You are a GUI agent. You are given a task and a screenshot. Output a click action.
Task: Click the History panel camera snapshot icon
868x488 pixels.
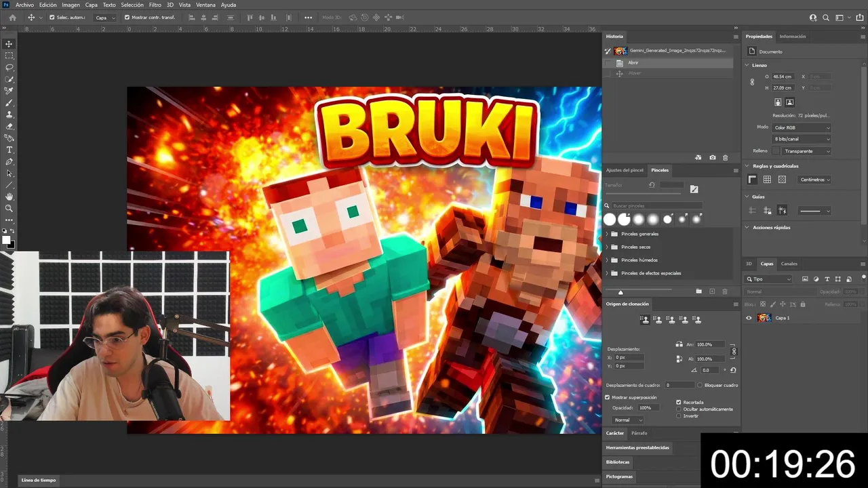[x=712, y=157]
